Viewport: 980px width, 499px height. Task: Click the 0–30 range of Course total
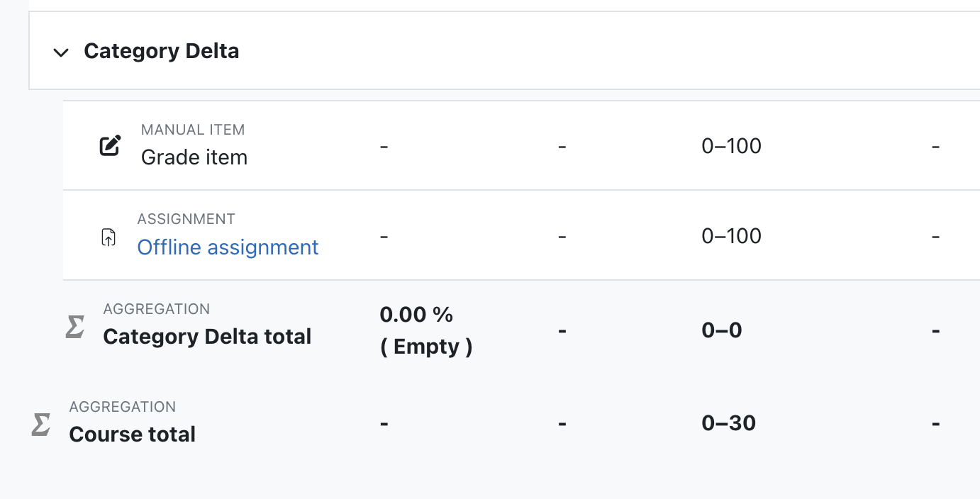point(729,423)
